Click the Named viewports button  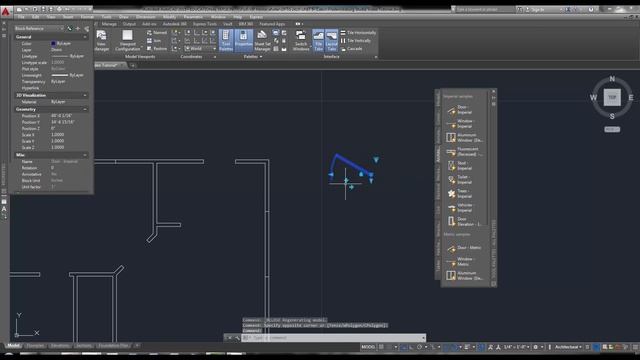[157, 33]
